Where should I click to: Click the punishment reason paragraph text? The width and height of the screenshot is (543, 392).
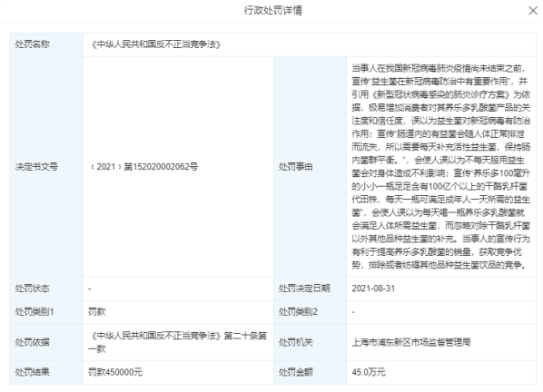coord(440,167)
